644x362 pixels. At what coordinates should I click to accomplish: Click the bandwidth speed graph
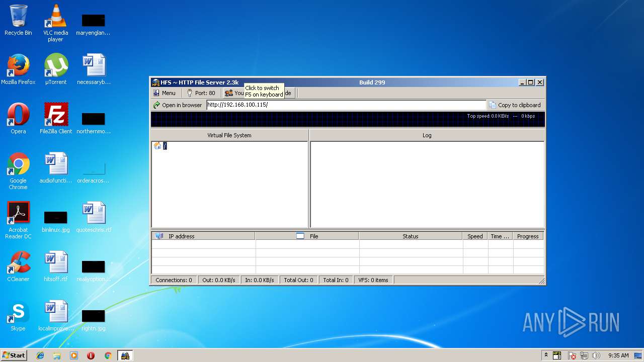(x=348, y=119)
